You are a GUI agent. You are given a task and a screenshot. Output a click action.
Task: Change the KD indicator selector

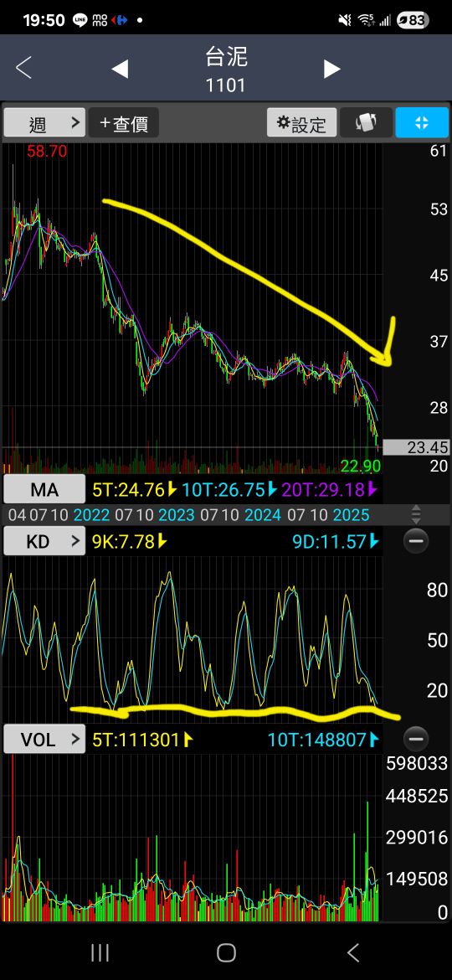coord(44,541)
